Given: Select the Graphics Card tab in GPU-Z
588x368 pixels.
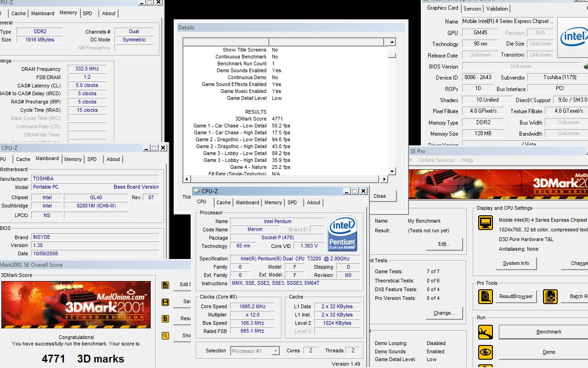Looking at the screenshot, I should [442, 8].
